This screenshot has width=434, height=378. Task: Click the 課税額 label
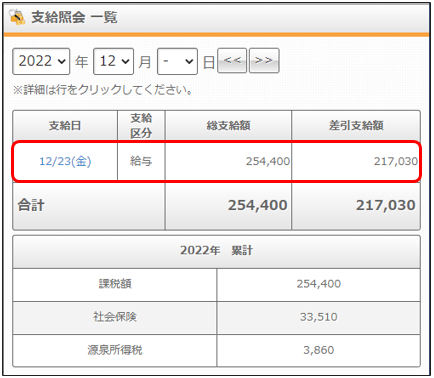[x=115, y=284]
